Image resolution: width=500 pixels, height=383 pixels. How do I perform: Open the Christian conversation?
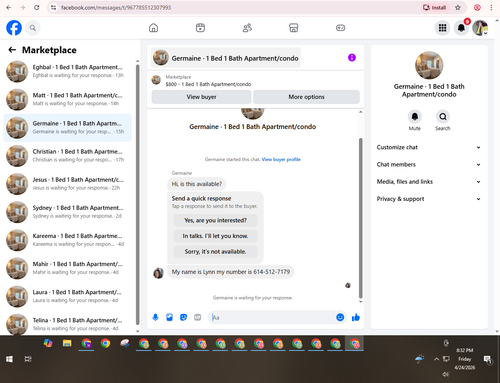[x=67, y=156]
